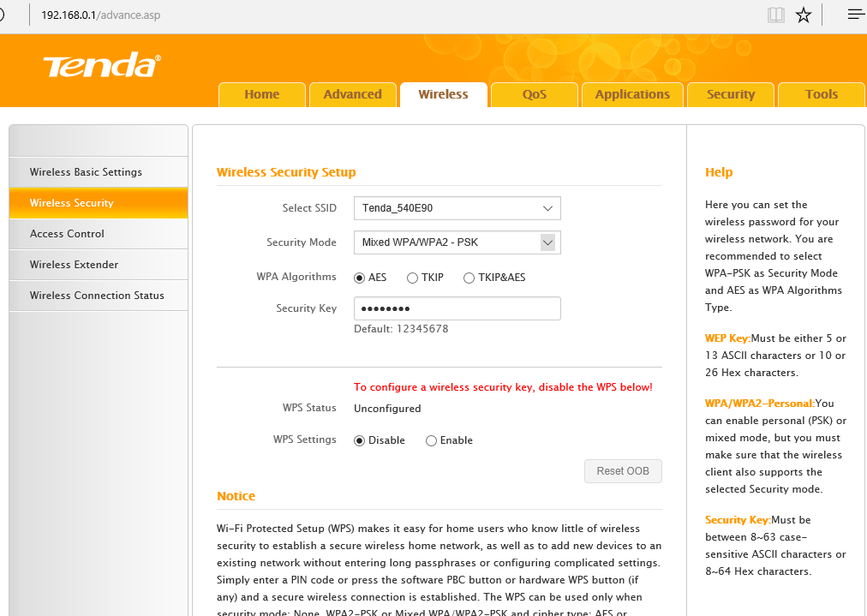The width and height of the screenshot is (867, 616).
Task: Click the 'Security Key:' help label
Action: [738, 520]
